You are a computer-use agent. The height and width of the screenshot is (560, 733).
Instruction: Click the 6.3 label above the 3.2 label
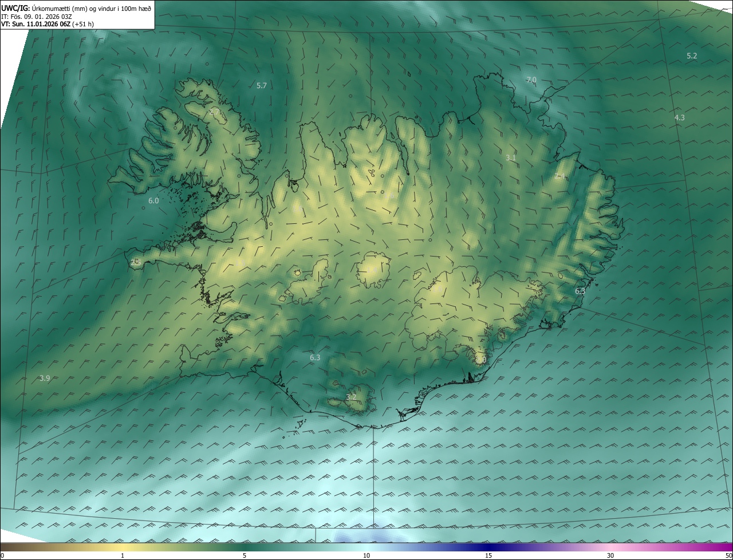(315, 357)
